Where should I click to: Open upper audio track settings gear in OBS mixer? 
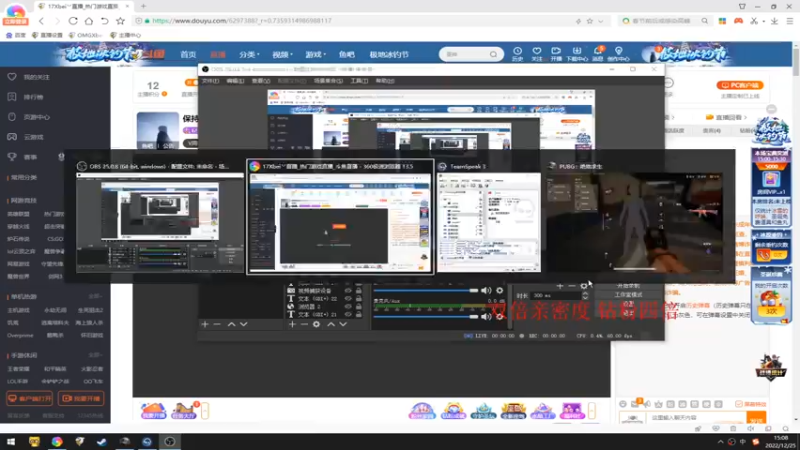499,290
